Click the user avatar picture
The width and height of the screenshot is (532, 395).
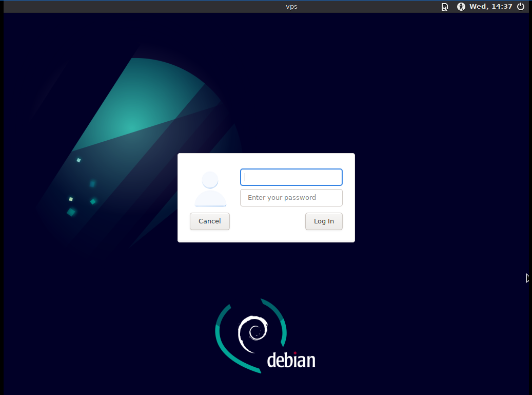pyautogui.click(x=210, y=189)
